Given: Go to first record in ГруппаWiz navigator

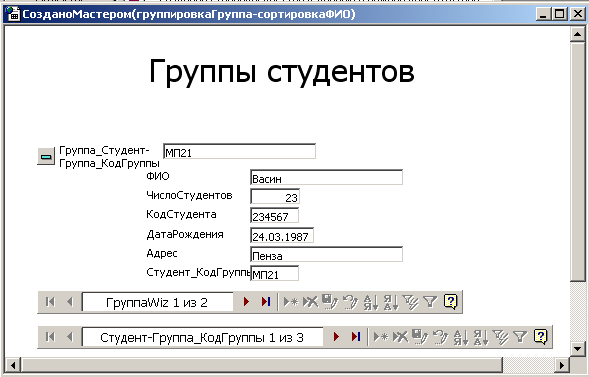Looking at the screenshot, I should coord(50,302).
